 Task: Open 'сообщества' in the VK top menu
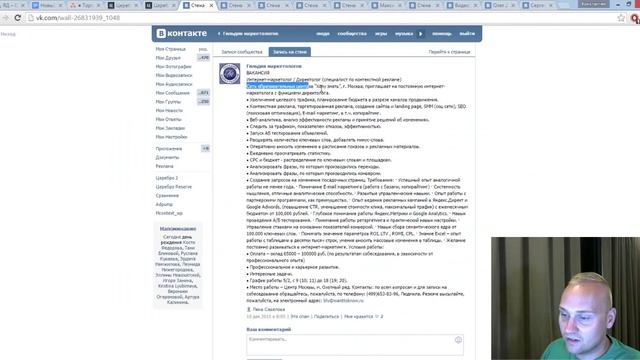click(x=352, y=33)
